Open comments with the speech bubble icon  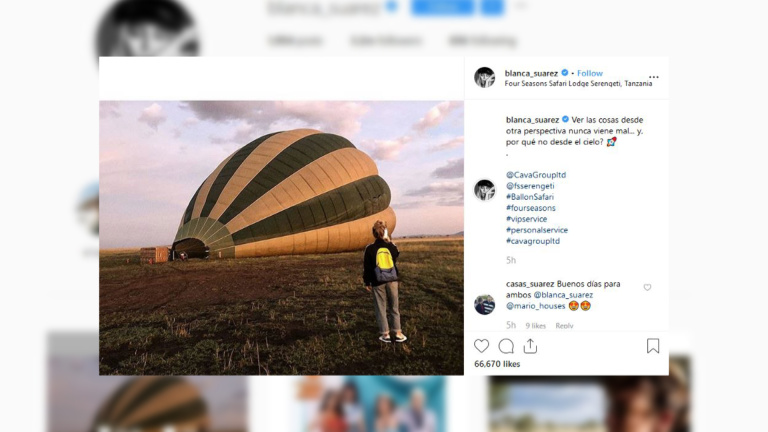506,346
